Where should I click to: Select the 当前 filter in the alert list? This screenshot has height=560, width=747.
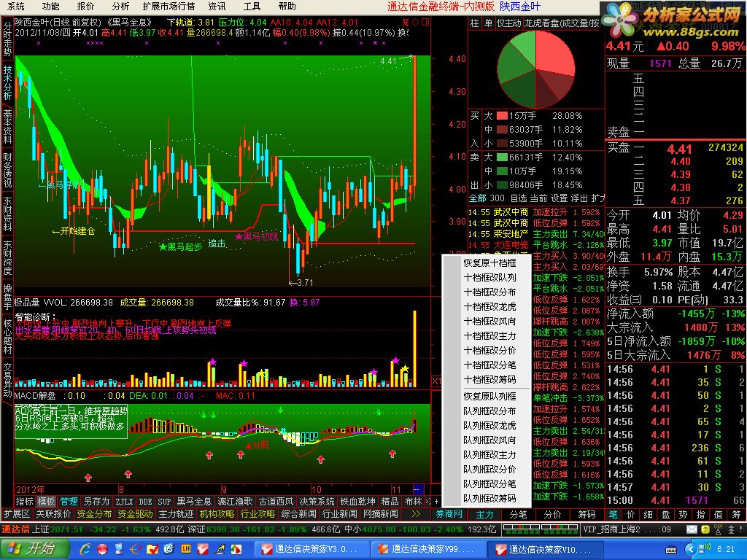click(539, 198)
